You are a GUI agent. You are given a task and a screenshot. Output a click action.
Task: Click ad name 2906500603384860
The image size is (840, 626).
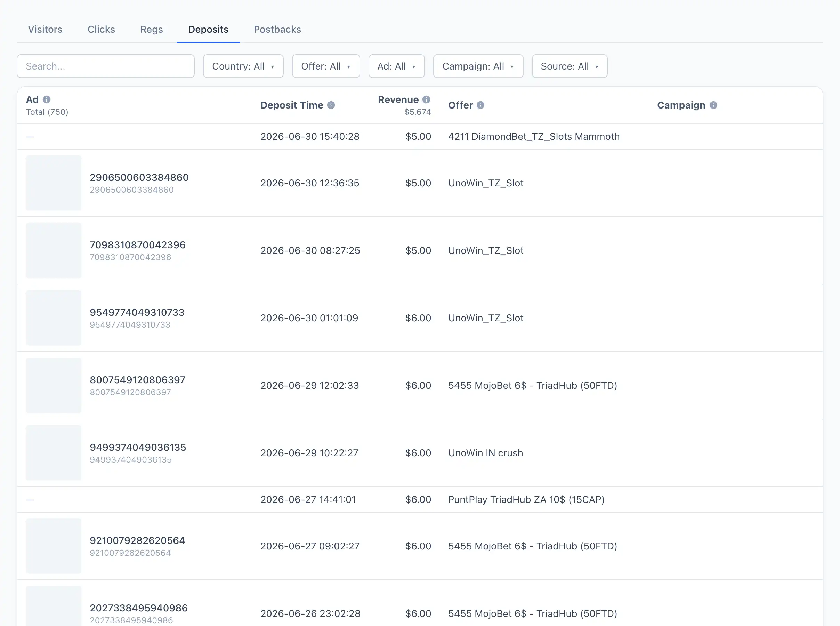pyautogui.click(x=139, y=177)
